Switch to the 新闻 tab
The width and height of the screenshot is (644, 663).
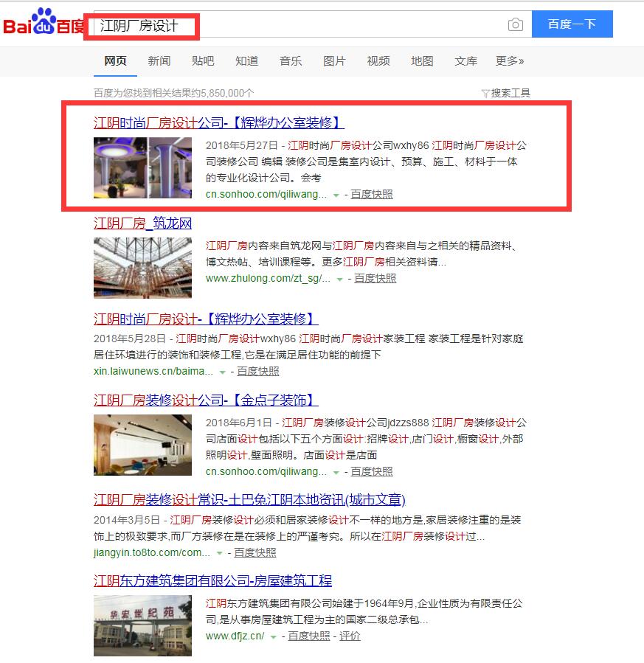point(159,61)
